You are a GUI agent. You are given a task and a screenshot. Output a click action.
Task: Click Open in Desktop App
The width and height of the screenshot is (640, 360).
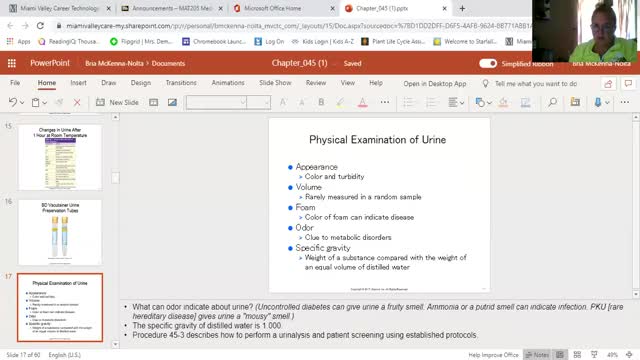tap(435, 84)
